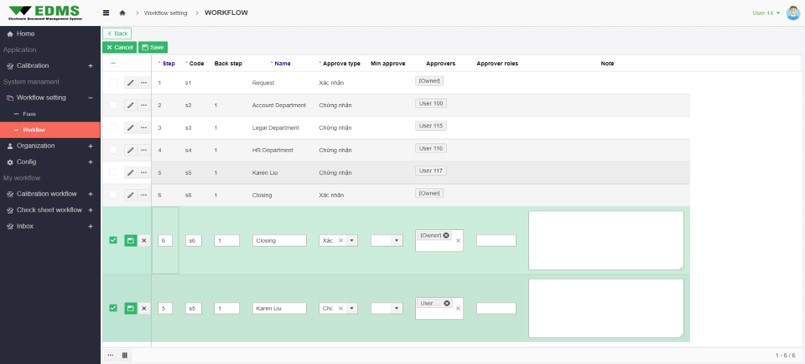Open the user avatar picture
The height and width of the screenshot is (364, 805).
pos(793,13)
